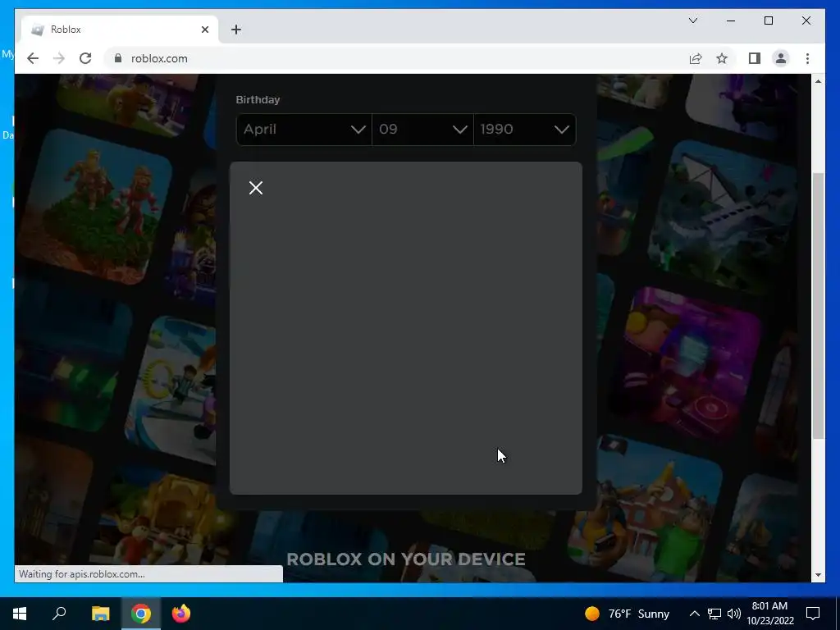Open network settings from the tray
This screenshot has height=630, width=840.
[714, 614]
